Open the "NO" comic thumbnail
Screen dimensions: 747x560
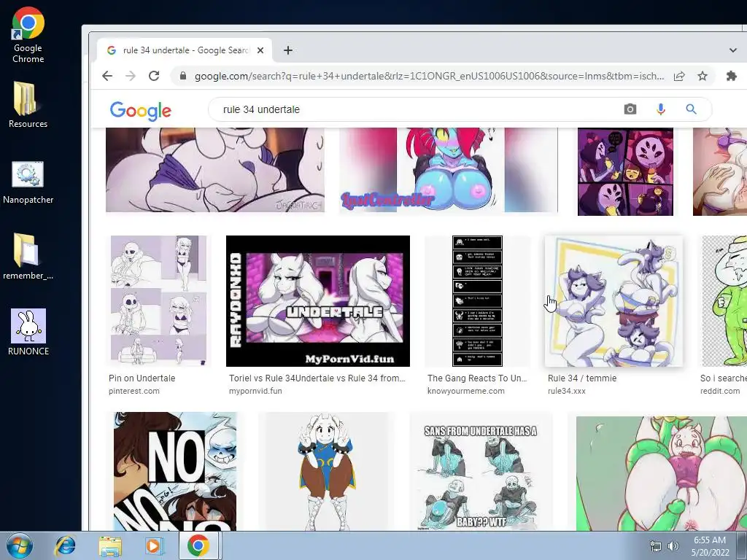point(175,472)
